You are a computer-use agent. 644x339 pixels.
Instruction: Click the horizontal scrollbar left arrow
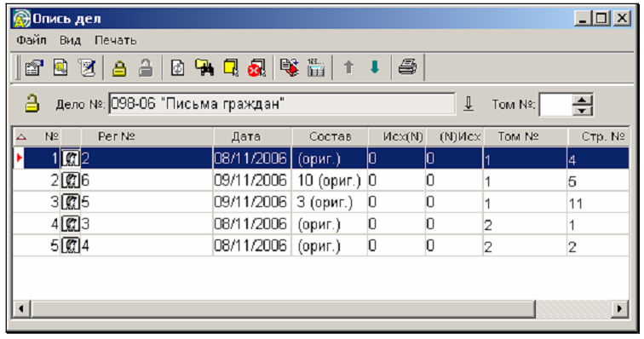(x=21, y=308)
